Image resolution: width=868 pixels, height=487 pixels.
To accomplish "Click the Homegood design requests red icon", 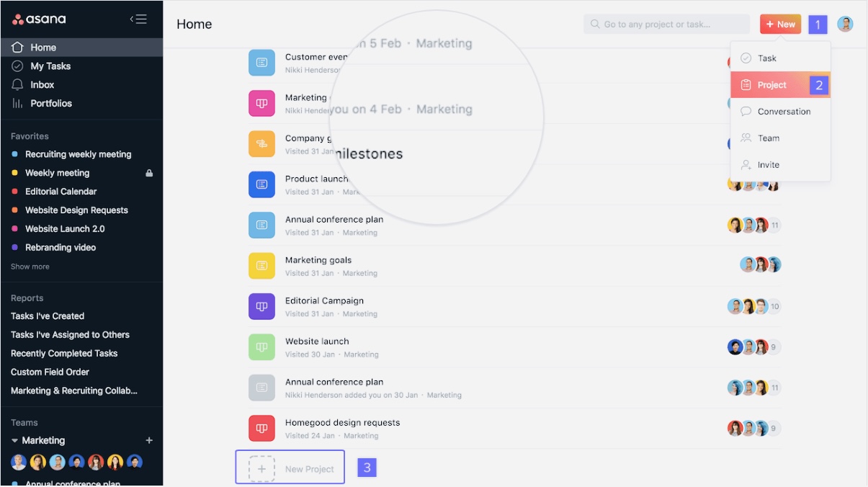I will [261, 428].
